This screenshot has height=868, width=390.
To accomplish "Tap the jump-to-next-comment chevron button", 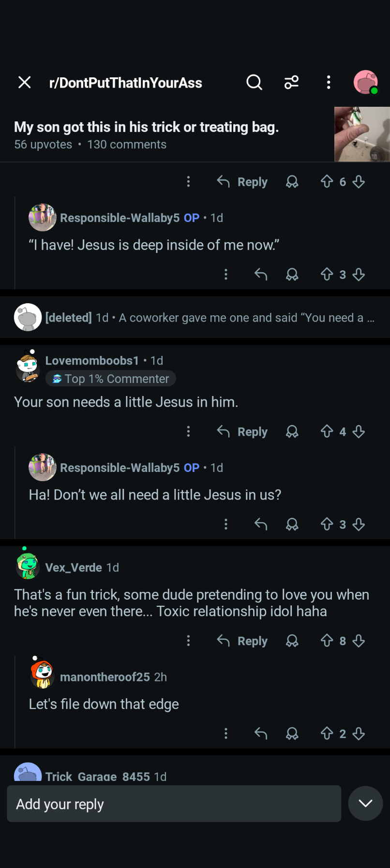I will point(365,803).
